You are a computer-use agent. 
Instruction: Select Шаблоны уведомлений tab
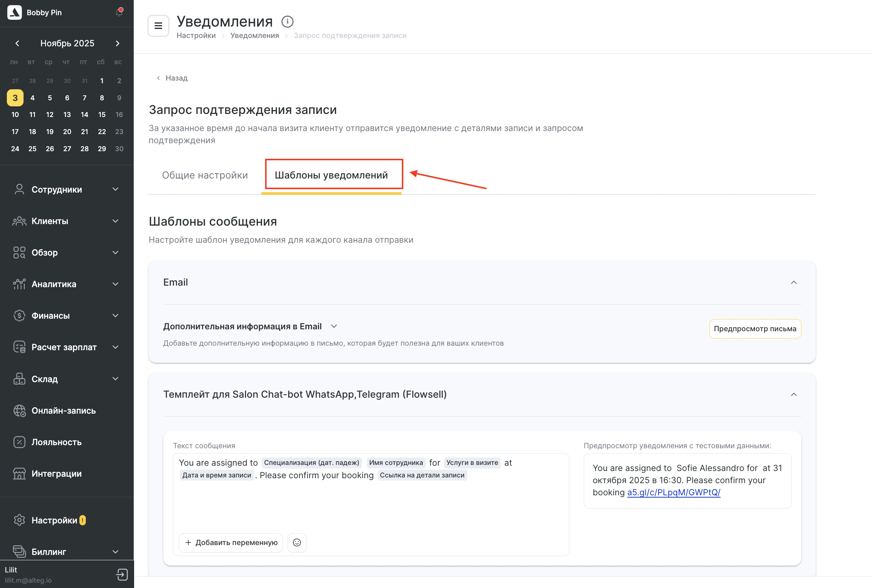tap(331, 175)
